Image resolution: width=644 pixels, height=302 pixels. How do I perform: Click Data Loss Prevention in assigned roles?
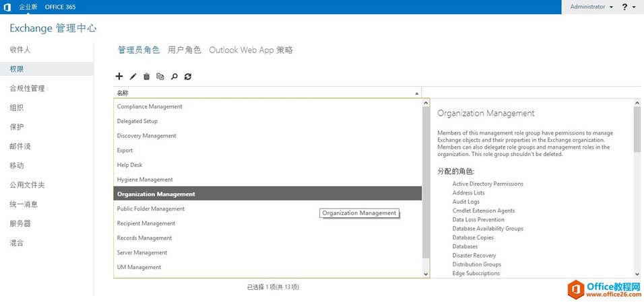point(478,219)
